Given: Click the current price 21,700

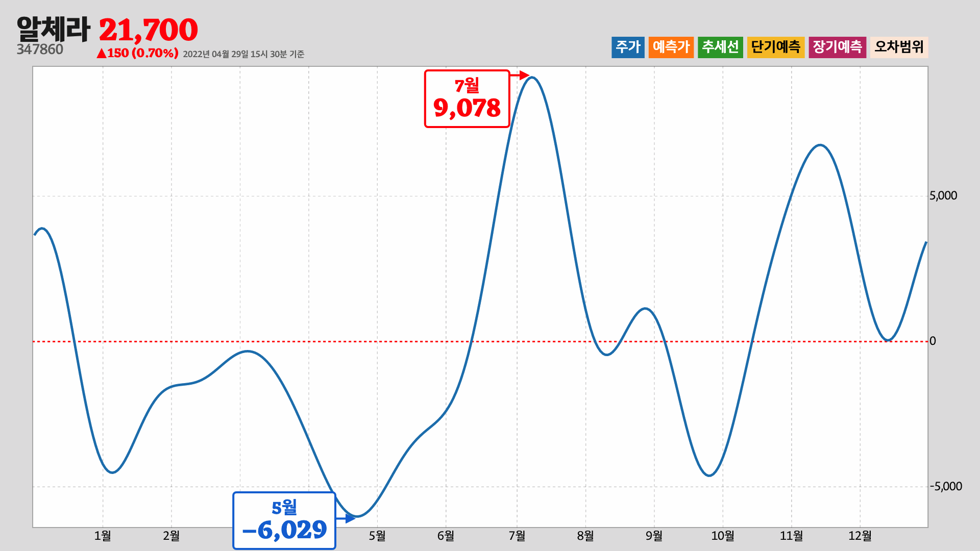Looking at the screenshot, I should click(x=148, y=30).
